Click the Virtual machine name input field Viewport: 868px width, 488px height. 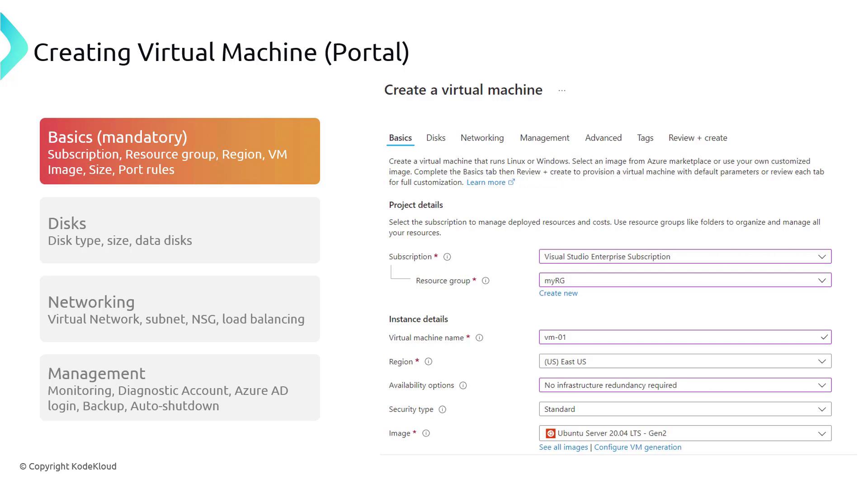678,337
